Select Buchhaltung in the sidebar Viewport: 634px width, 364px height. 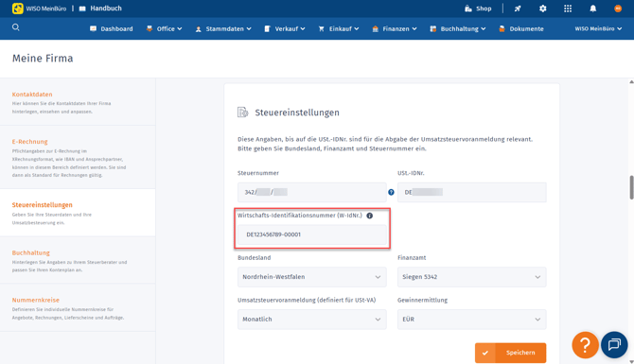30,252
